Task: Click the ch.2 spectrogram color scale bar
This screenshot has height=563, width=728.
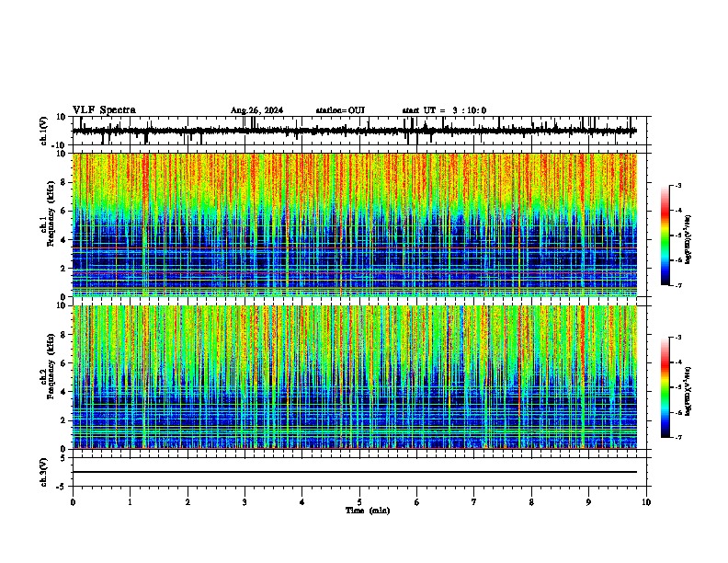Action: tap(665, 387)
